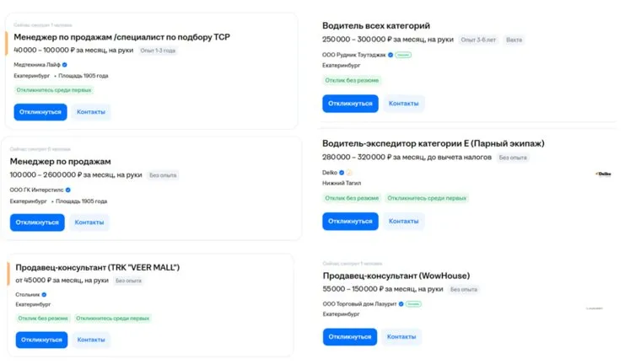Click verified icon by ООО Рудник Тэутэджак
This screenshot has width=641, height=364.
390,54
